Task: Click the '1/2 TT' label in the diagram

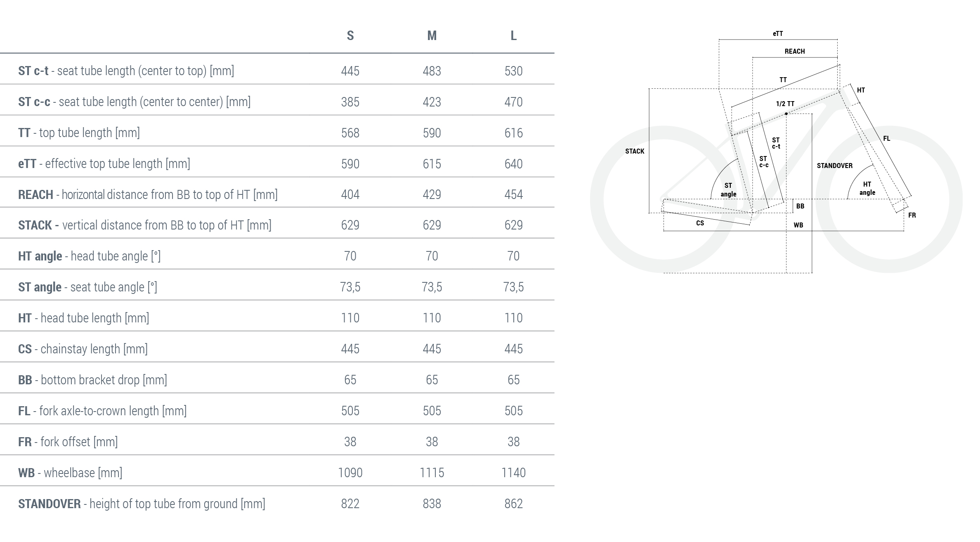Action: (785, 104)
